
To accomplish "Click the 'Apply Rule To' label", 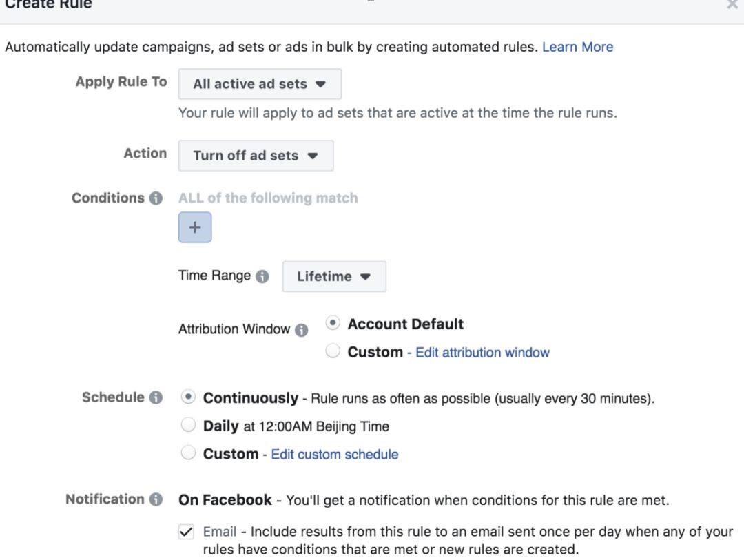I will coord(121,82).
